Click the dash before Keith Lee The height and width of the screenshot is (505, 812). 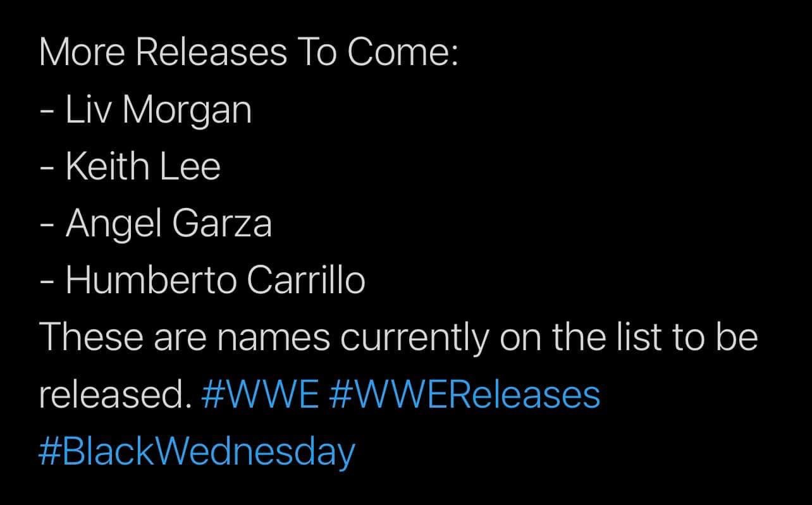click(46, 169)
